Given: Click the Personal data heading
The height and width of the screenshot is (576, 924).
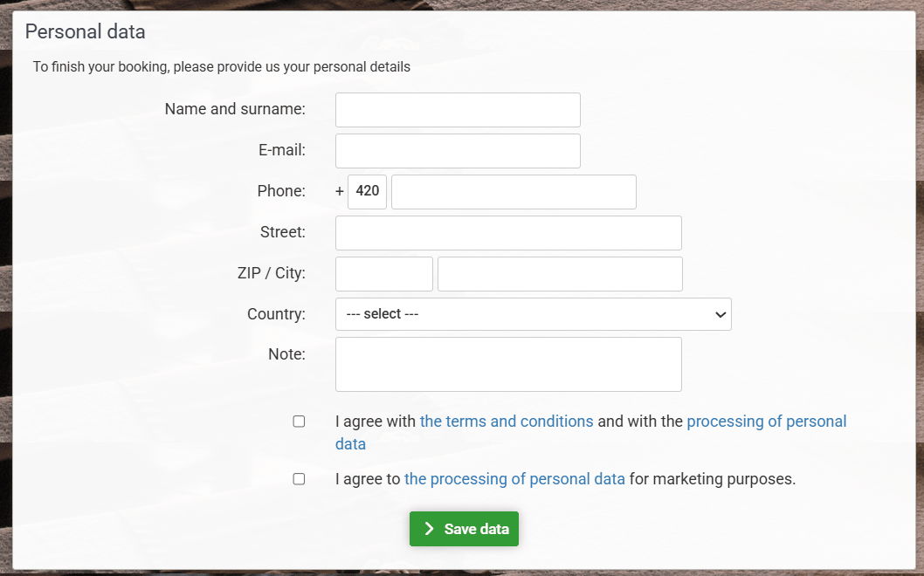Looking at the screenshot, I should pyautogui.click(x=85, y=32).
